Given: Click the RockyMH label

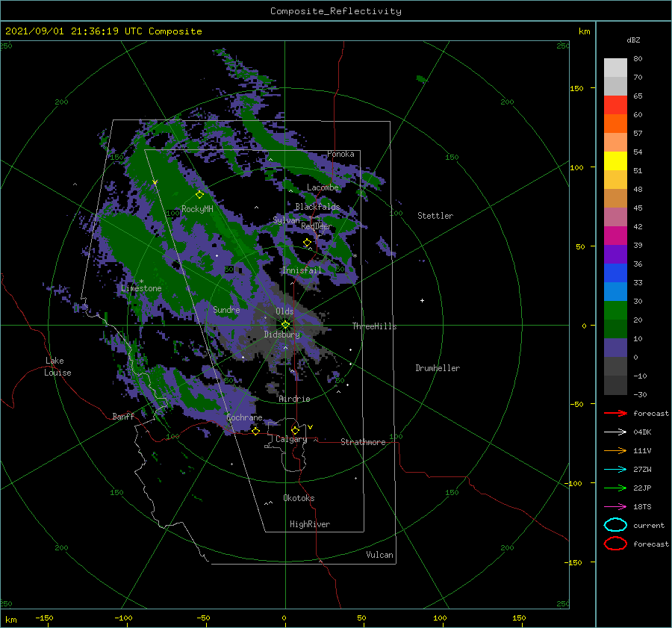Looking at the screenshot, I should [x=197, y=209].
